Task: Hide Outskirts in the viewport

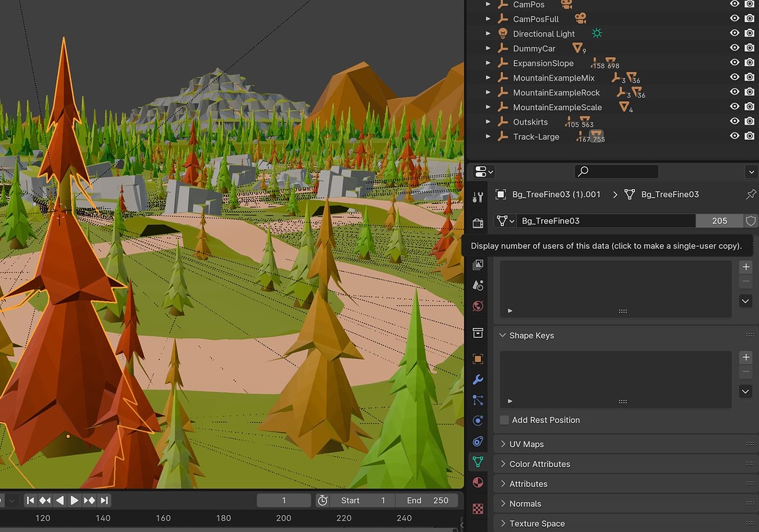Action: (734, 121)
